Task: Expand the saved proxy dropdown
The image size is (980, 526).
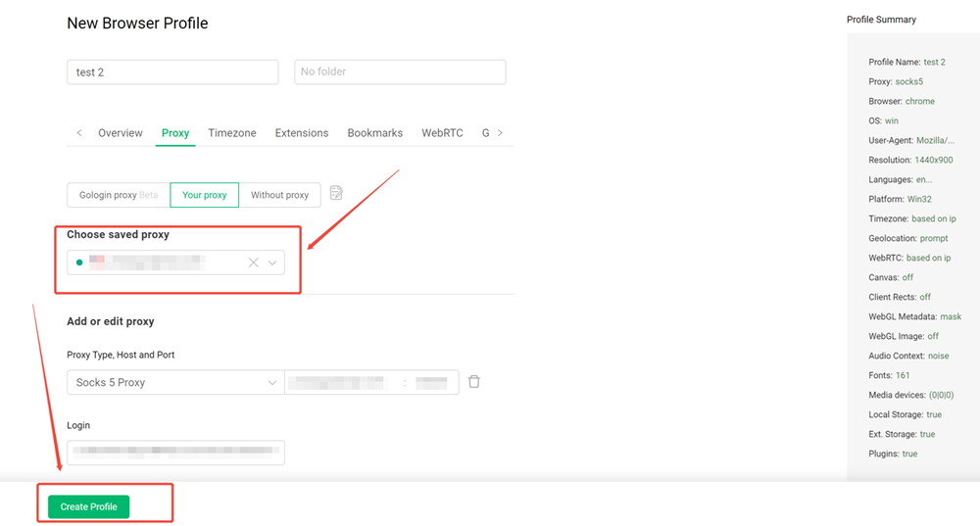Action: click(272, 263)
